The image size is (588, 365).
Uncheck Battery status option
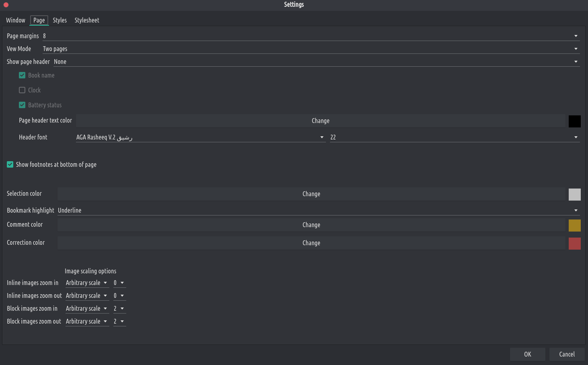click(x=22, y=105)
